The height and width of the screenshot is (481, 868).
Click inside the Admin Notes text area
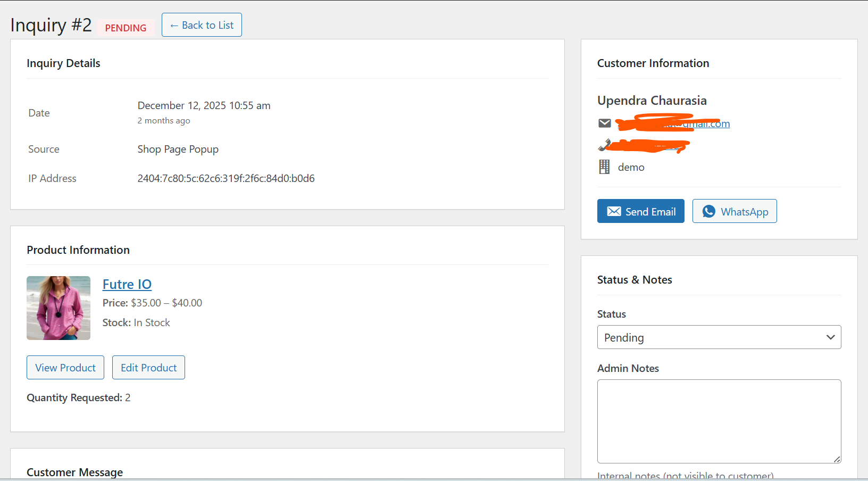[718, 420]
